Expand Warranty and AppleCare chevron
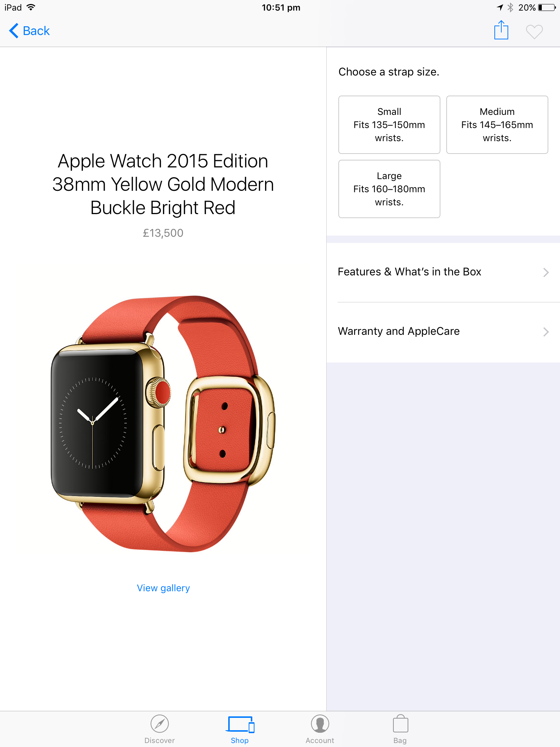560x747 pixels. click(546, 332)
